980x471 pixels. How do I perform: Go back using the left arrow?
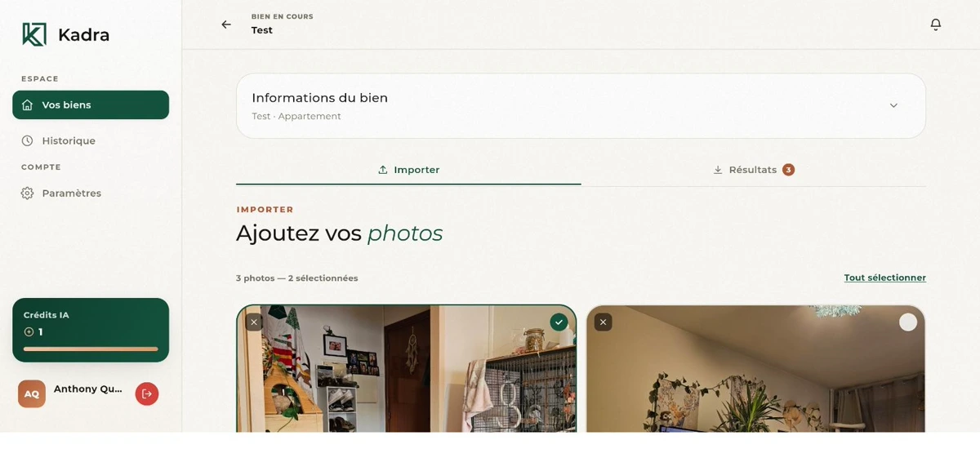[x=226, y=24]
